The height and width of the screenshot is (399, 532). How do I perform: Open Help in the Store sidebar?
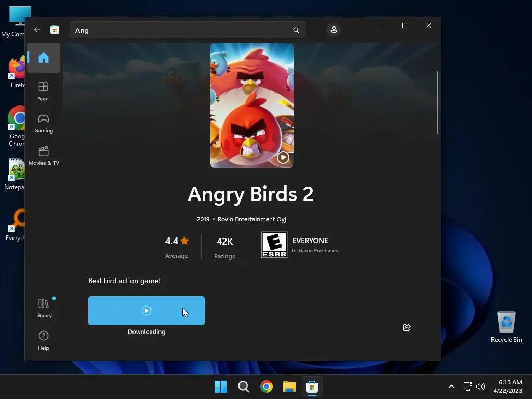point(44,340)
